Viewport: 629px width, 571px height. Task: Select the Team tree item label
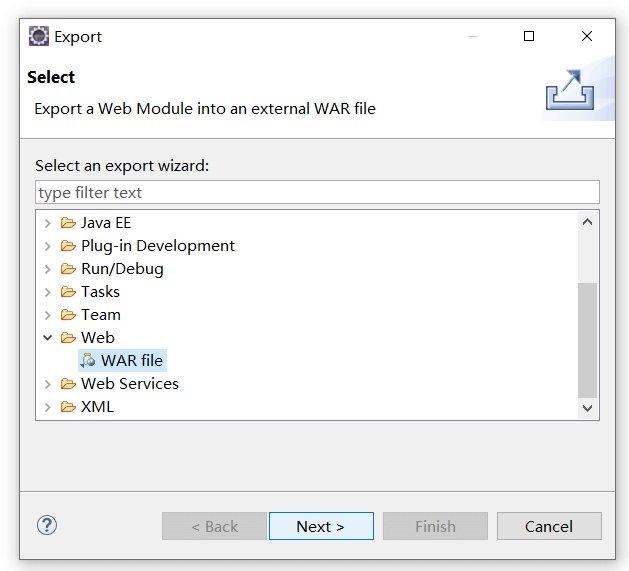click(100, 315)
